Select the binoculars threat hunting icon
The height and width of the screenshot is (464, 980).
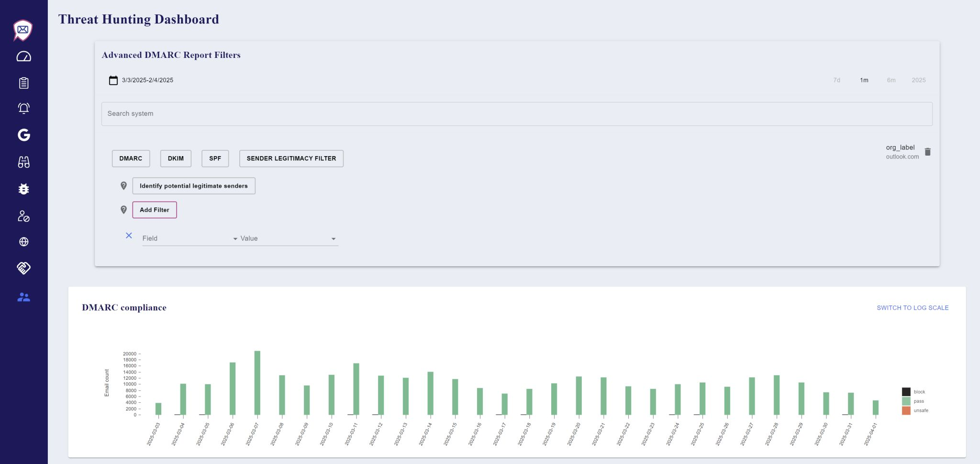pos(23,162)
